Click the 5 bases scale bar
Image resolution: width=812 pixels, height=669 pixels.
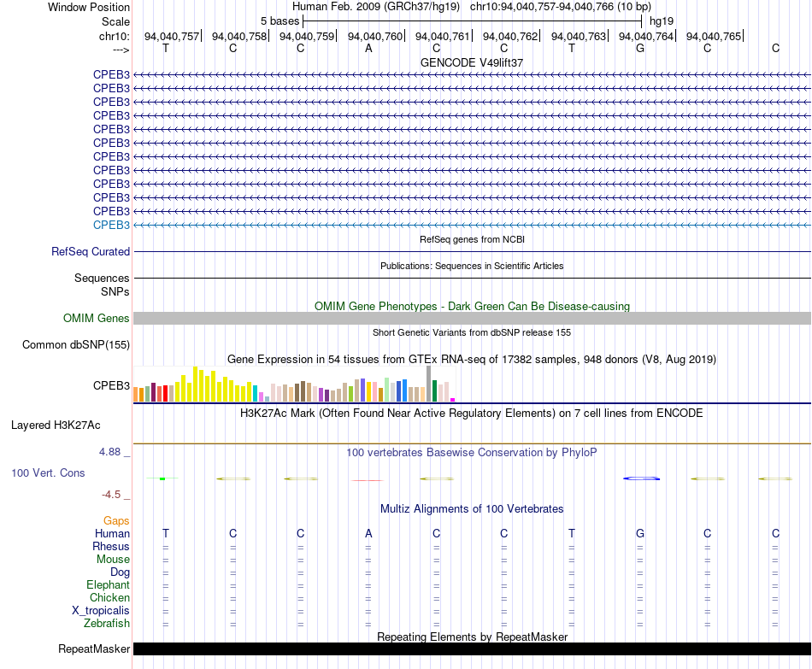[472, 21]
